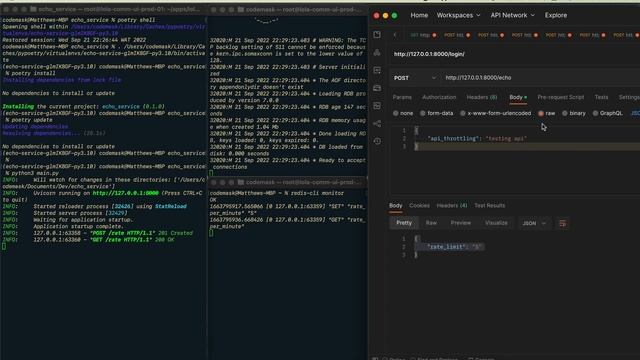Switch response view to Raw
This screenshot has height=360, width=640.
point(431,223)
